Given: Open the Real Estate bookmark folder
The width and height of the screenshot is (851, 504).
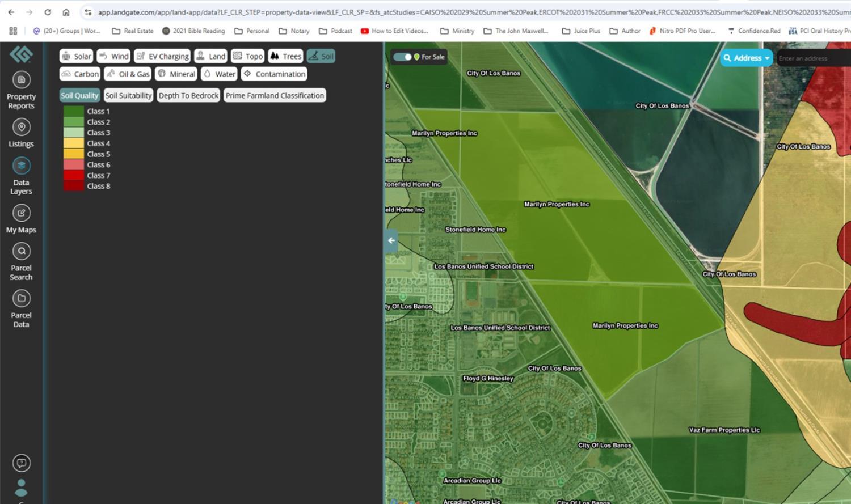Looking at the screenshot, I should coord(133,31).
